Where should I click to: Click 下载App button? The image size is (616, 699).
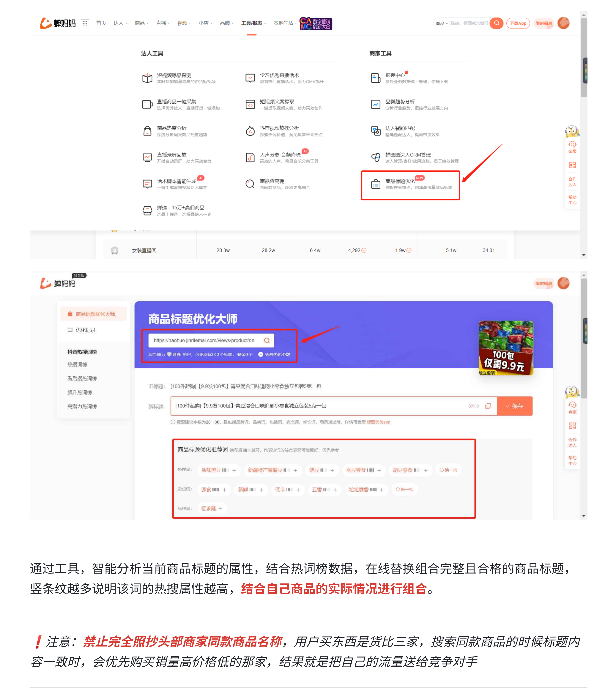click(518, 23)
